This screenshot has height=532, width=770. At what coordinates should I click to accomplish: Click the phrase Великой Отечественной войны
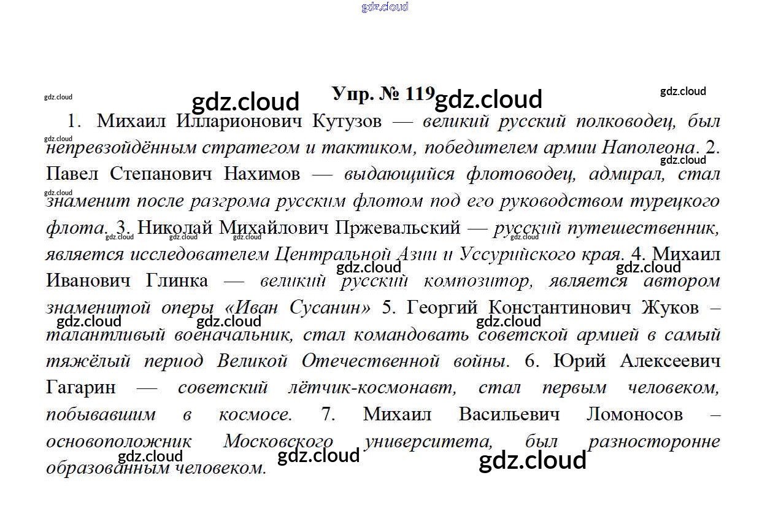(363, 361)
